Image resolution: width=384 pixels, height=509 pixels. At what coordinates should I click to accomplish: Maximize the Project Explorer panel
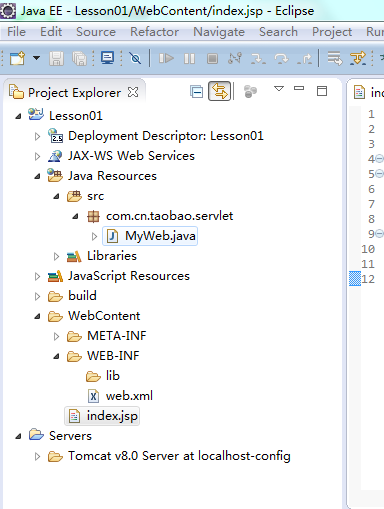coord(322,91)
